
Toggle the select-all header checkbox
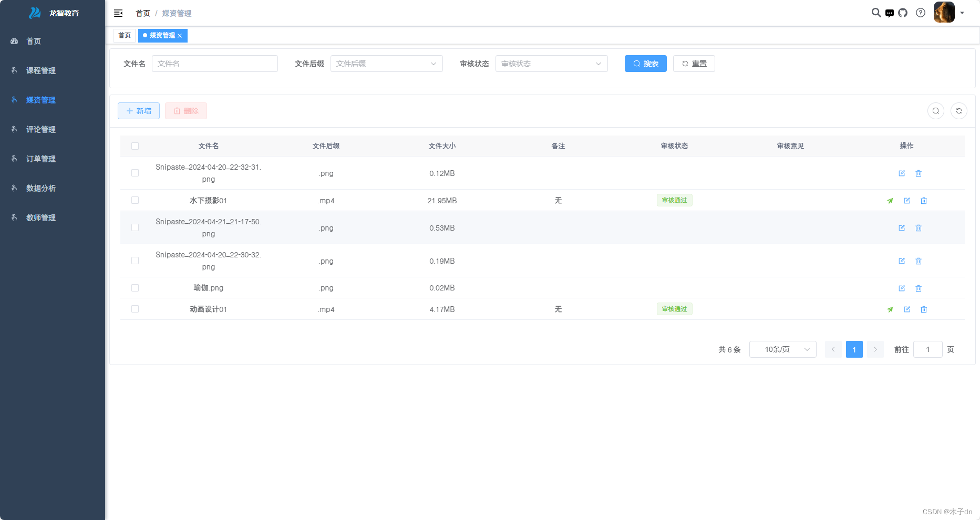point(135,146)
